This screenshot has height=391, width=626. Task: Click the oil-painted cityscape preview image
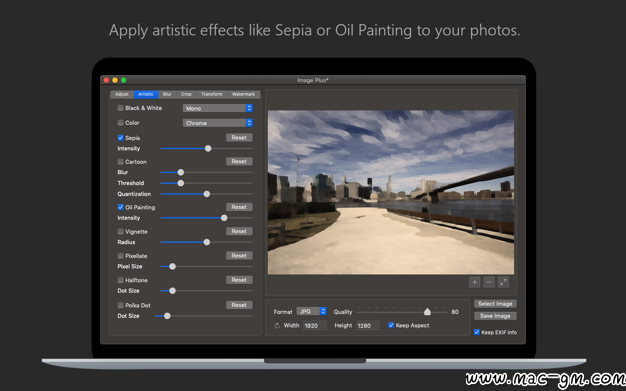coord(391,192)
